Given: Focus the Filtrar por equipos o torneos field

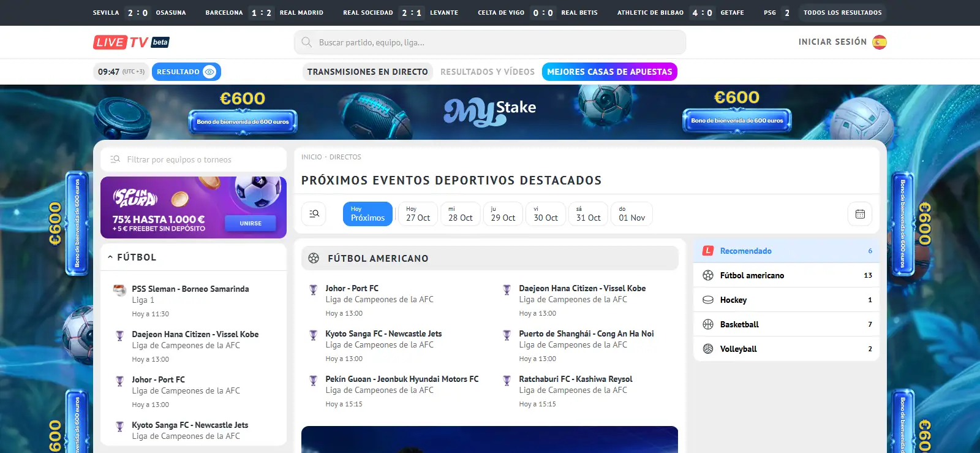Looking at the screenshot, I should tap(194, 159).
